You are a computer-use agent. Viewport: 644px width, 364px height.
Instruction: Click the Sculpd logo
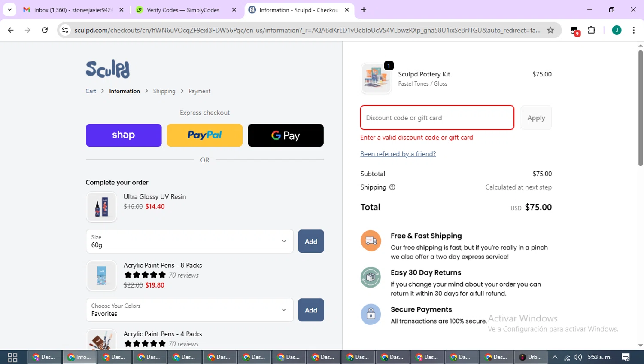[107, 69]
